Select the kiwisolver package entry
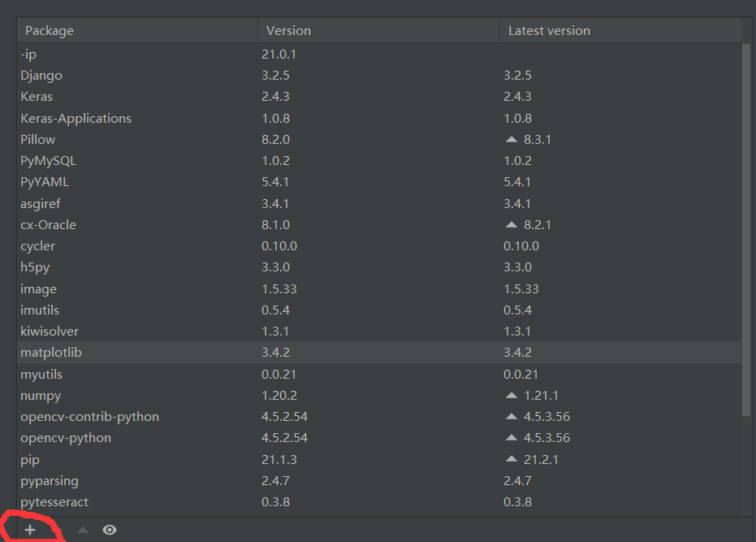Screen dimensions: 756x542 pos(379,331)
